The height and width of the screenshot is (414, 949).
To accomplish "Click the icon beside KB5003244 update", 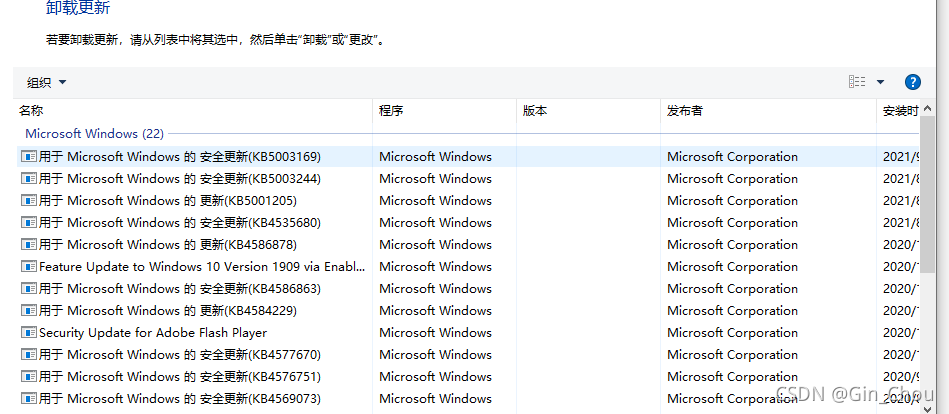I will pyautogui.click(x=28, y=179).
